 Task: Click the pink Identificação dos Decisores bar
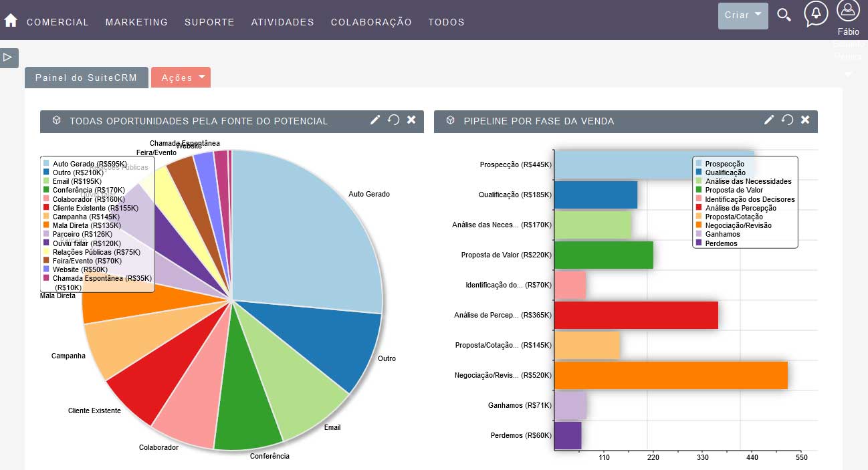tap(570, 285)
